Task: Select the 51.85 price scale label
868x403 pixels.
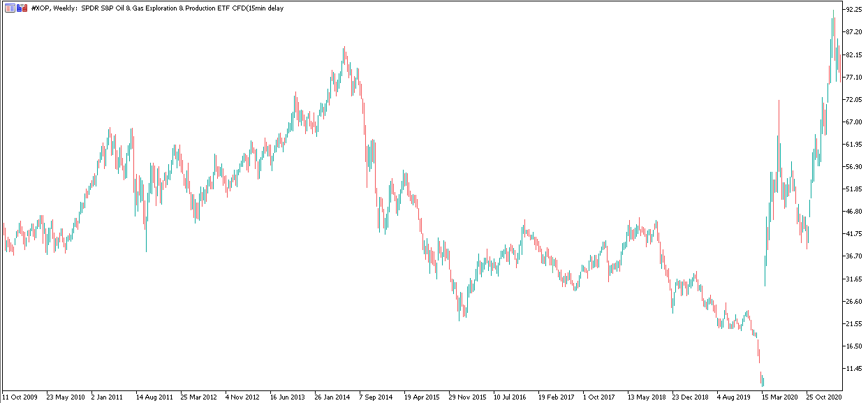Action: 855,189
